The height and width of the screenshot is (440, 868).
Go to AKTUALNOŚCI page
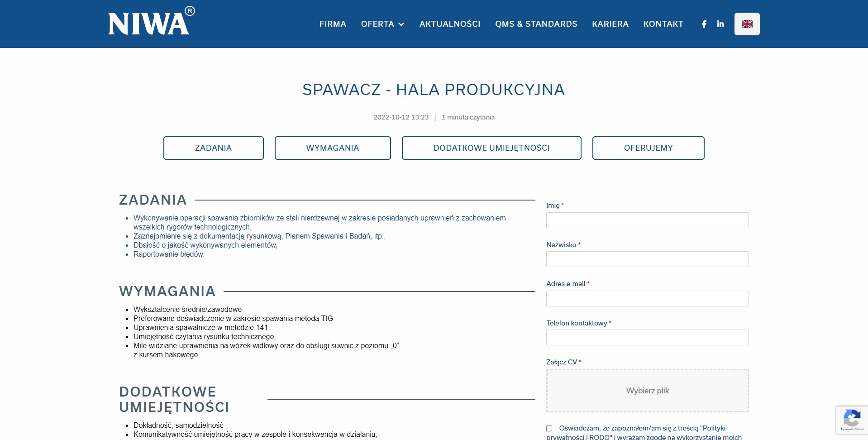coord(450,24)
